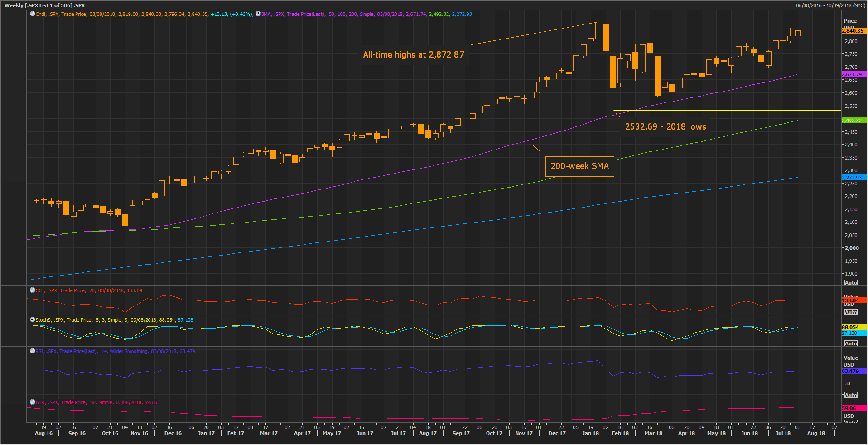The height and width of the screenshot is (445, 868).
Task: Click the 2,000 level on the price axis
Action: [852, 248]
